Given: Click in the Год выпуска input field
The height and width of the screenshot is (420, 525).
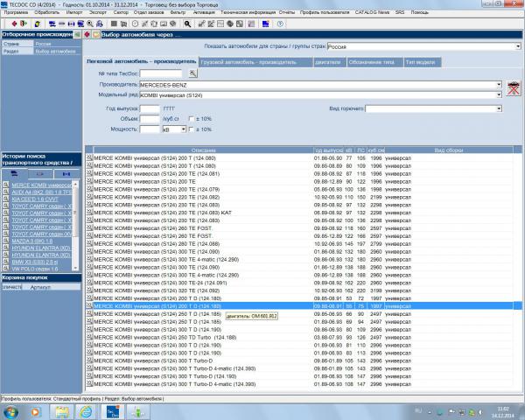Looking at the screenshot, I should tap(150, 108).
